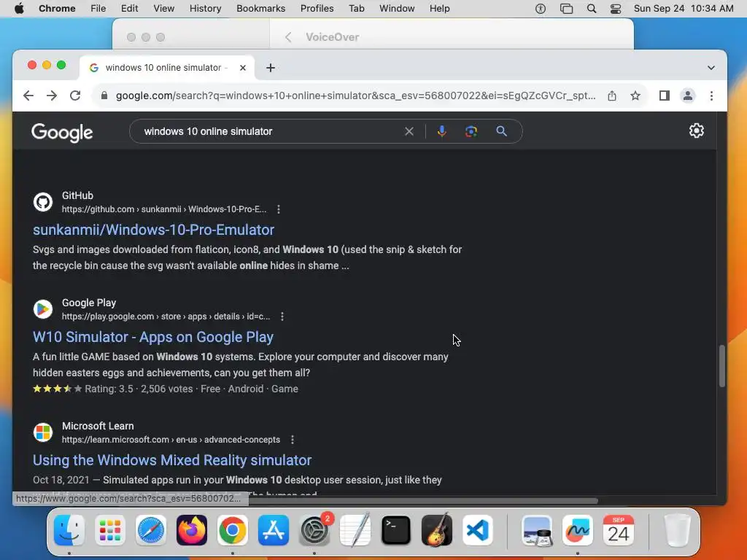747x560 pixels.
Task: Open the App Store from the Dock
Action: [x=274, y=530]
